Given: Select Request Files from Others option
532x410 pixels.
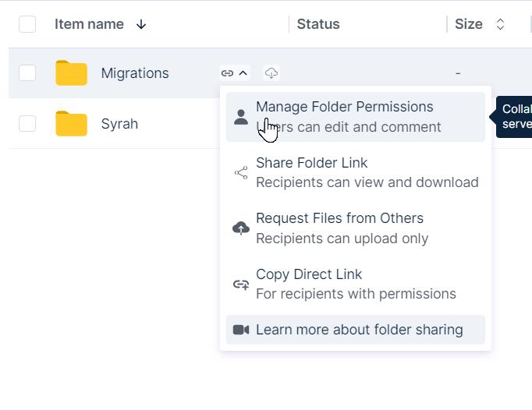Looking at the screenshot, I should click(x=356, y=228).
